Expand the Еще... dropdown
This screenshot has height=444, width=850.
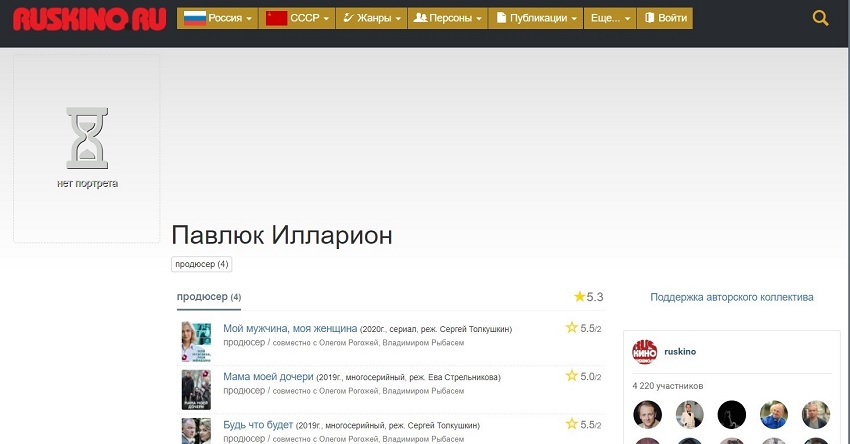[x=610, y=18]
